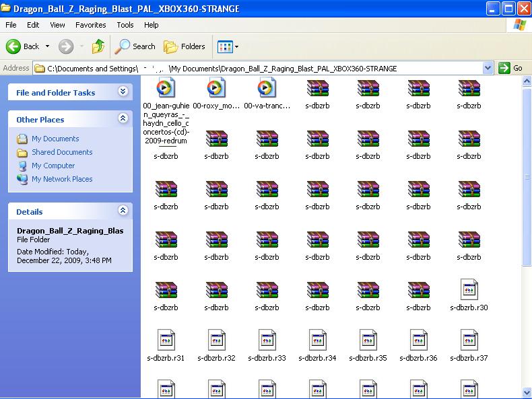
Task: Go up one folder level
Action: pyautogui.click(x=98, y=46)
